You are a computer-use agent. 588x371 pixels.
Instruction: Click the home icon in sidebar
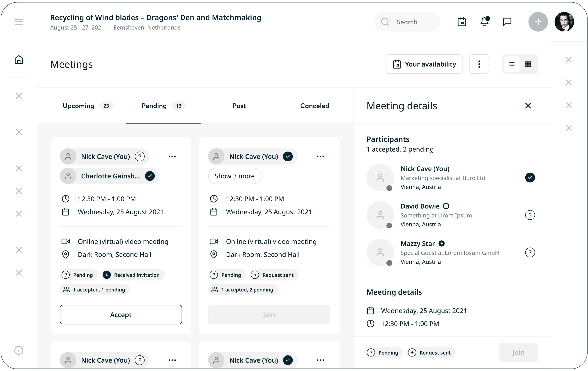(19, 60)
